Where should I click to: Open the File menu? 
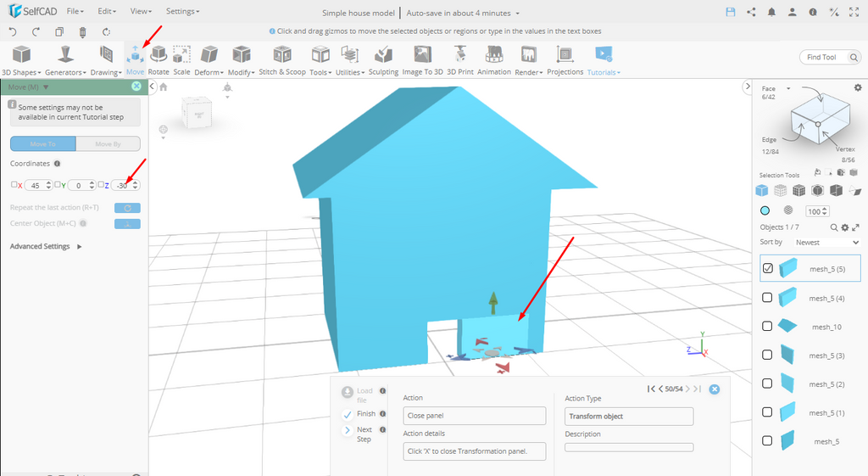coord(75,11)
